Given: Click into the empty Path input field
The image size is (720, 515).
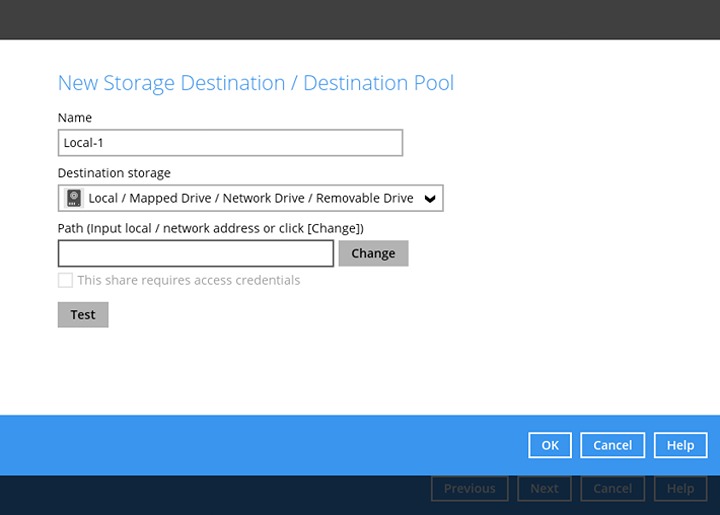Looking at the screenshot, I should pyautogui.click(x=196, y=254).
